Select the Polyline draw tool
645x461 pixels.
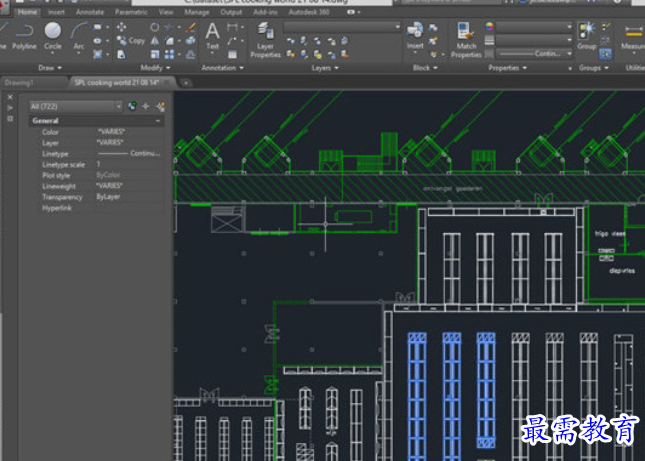[24, 36]
